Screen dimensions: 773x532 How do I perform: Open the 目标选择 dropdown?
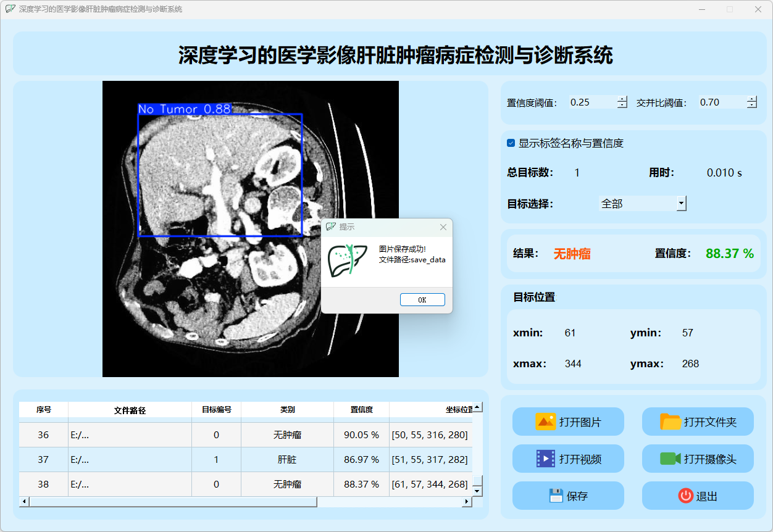(681, 204)
